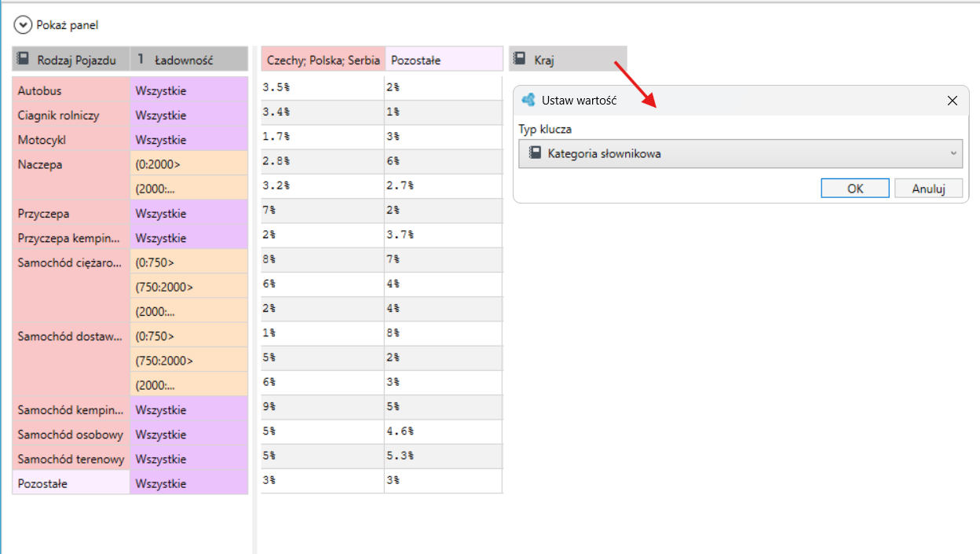
Task: Click the Motocykl row label
Action: (x=71, y=140)
